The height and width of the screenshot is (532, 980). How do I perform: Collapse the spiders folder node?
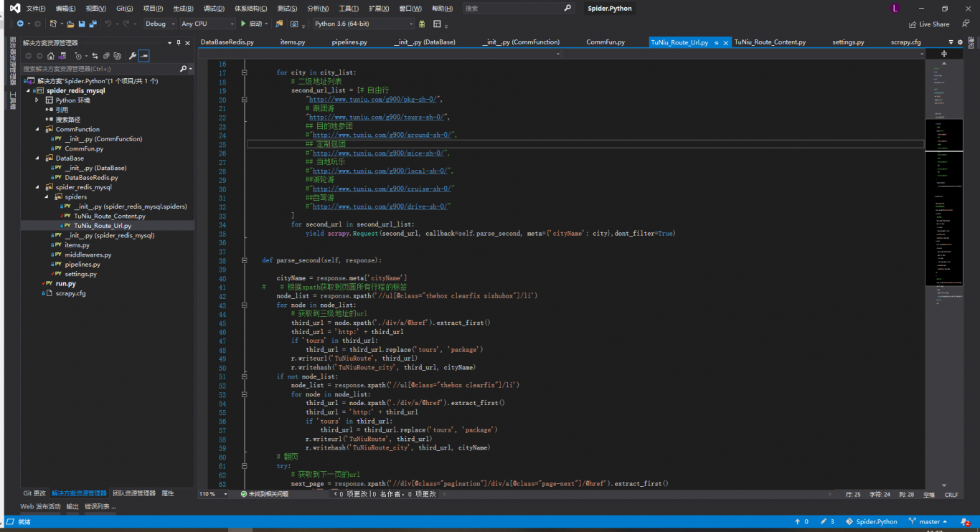coord(47,196)
